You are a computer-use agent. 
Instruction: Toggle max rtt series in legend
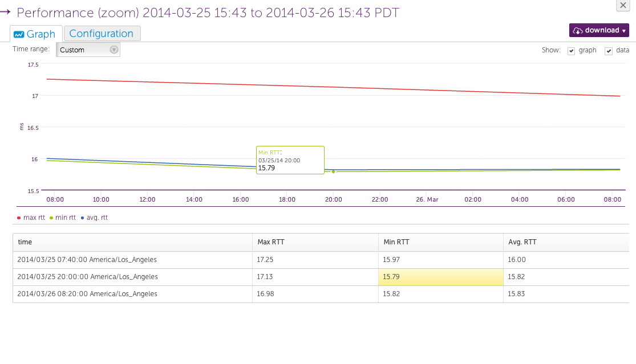click(31, 218)
